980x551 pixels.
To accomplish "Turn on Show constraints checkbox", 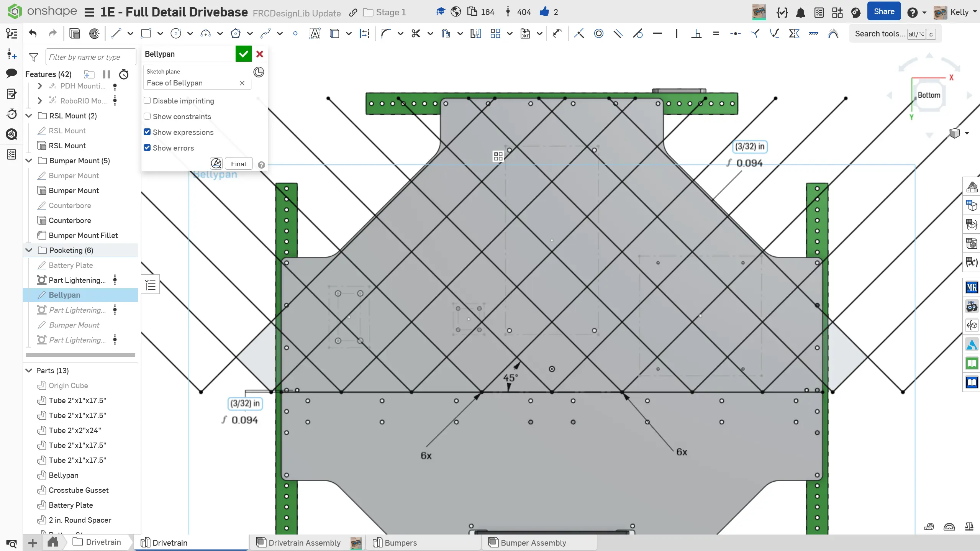I will pyautogui.click(x=147, y=116).
